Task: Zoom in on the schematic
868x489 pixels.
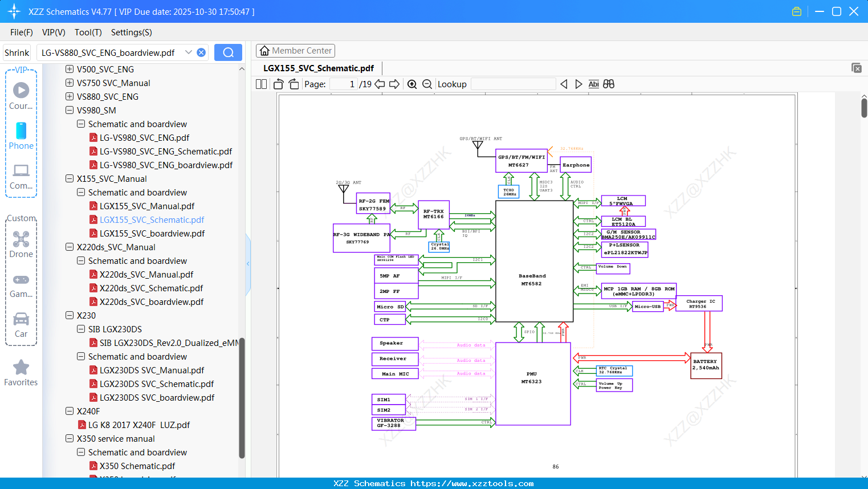Action: tap(411, 83)
